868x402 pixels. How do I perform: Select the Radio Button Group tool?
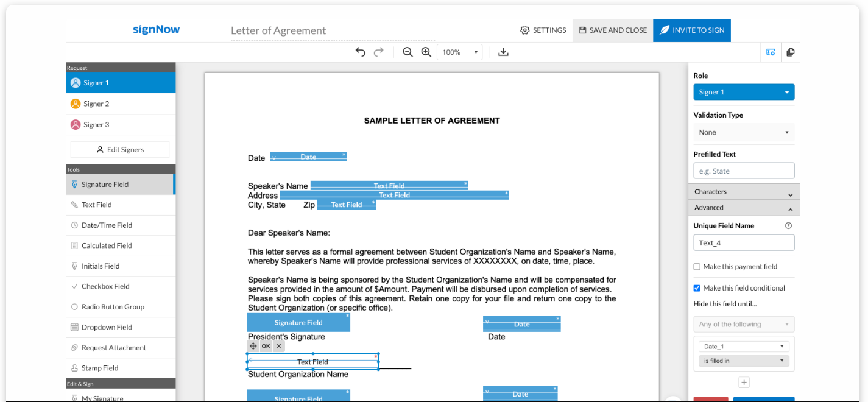click(x=121, y=307)
